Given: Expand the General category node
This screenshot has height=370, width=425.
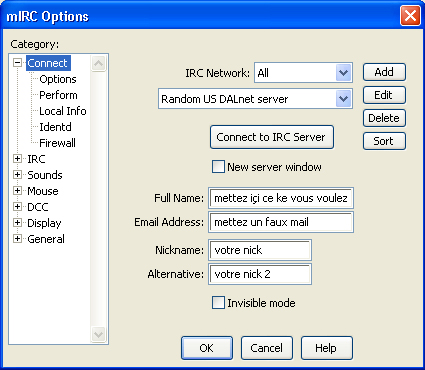Looking at the screenshot, I should [x=17, y=239].
